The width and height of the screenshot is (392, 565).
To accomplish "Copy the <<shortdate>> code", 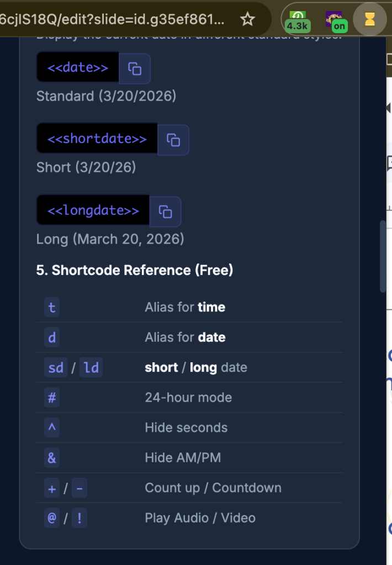I will pyautogui.click(x=173, y=140).
